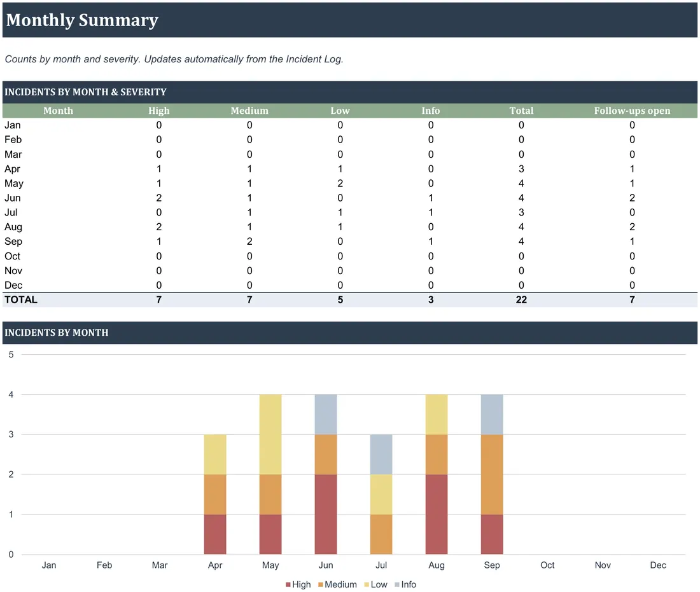The height and width of the screenshot is (592, 700).
Task: Click the Aug row label in table
Action: click(13, 227)
